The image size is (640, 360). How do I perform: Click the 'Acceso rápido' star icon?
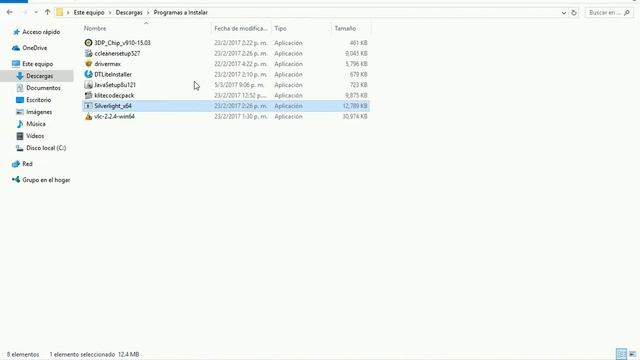pos(16,32)
